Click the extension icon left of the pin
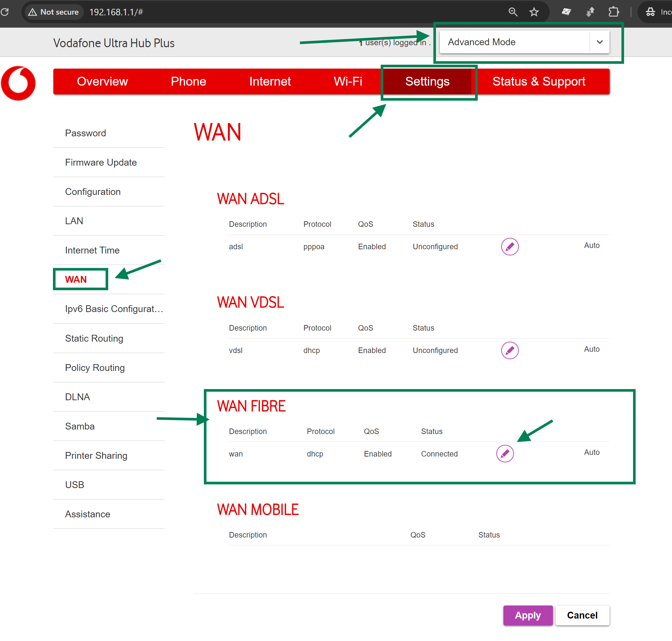This screenshot has height=641, width=672. pyautogui.click(x=566, y=12)
